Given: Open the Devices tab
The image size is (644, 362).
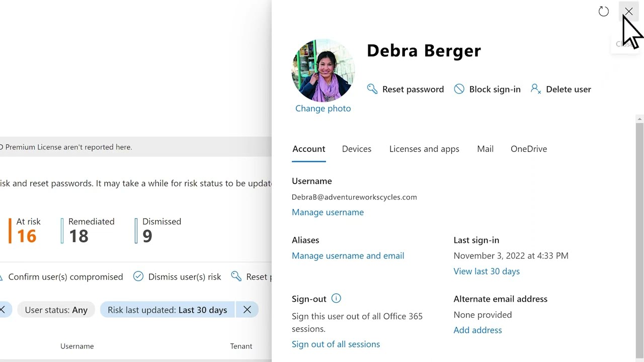Looking at the screenshot, I should click(357, 149).
